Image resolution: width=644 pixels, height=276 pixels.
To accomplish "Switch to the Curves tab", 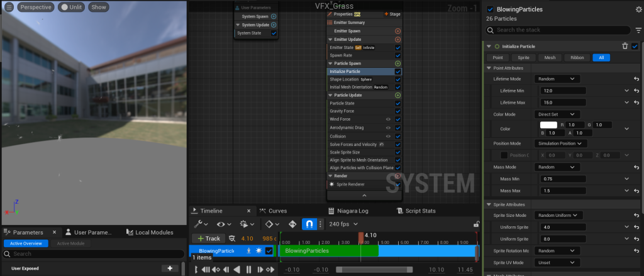I will coord(277,211).
